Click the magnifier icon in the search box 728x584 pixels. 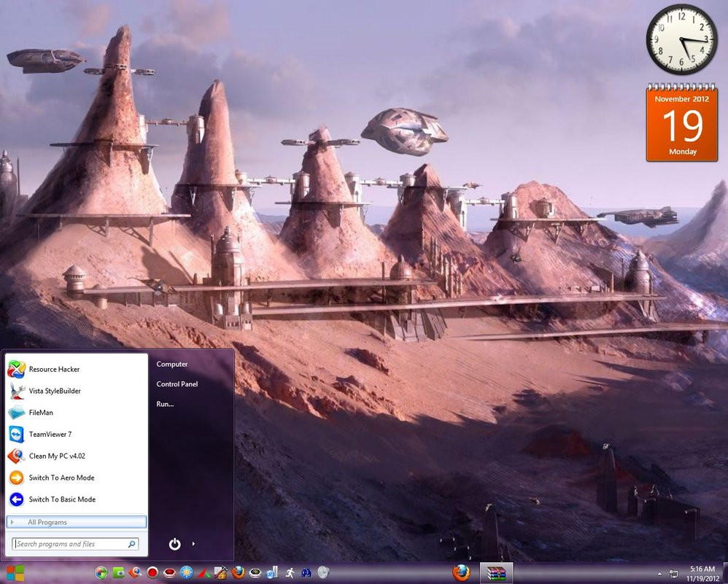click(131, 544)
